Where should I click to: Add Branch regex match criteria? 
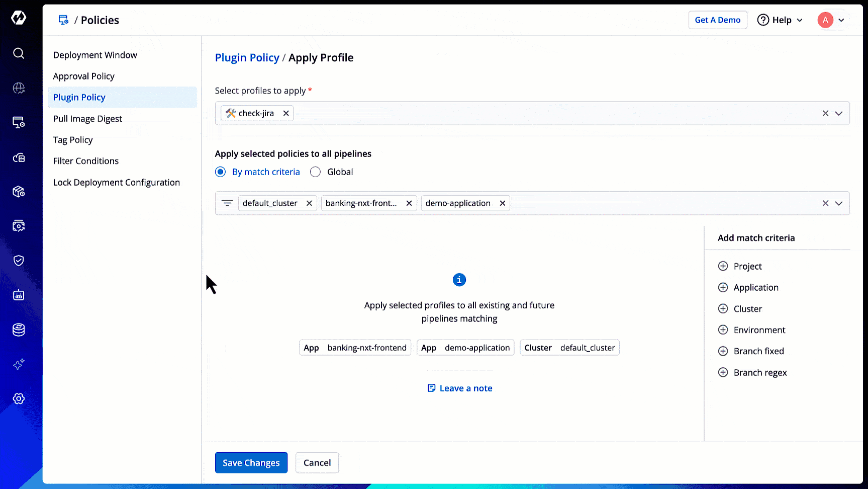point(723,372)
